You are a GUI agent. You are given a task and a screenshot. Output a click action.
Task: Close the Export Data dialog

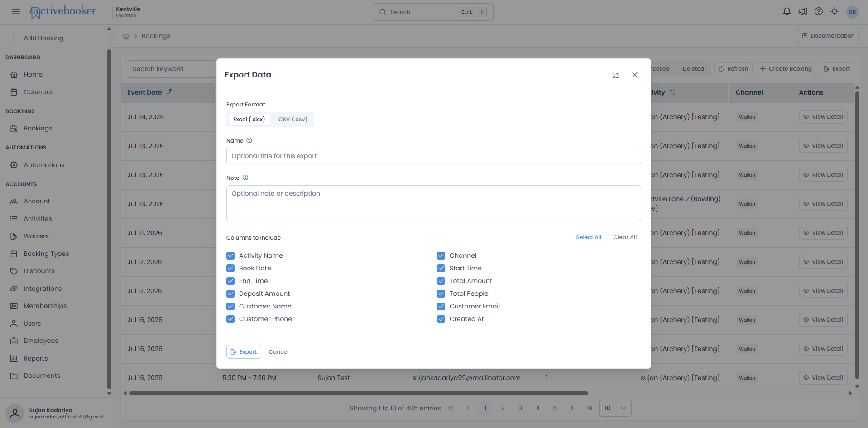[635, 75]
